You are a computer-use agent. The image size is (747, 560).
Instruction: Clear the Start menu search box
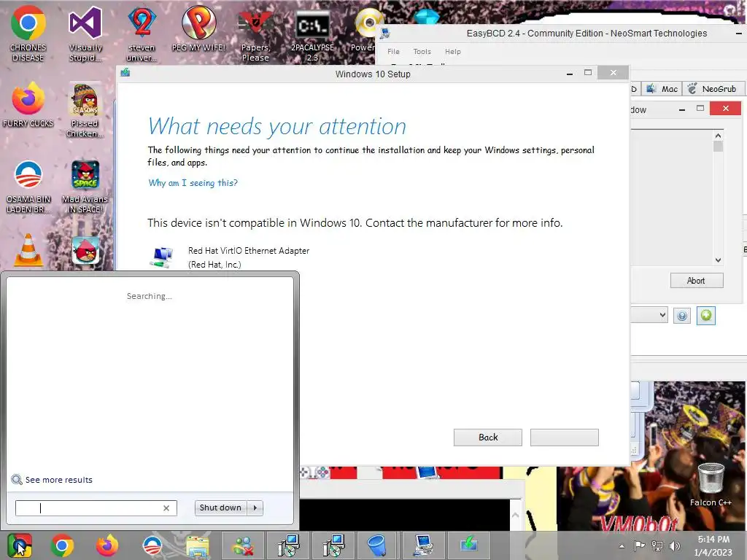(166, 508)
